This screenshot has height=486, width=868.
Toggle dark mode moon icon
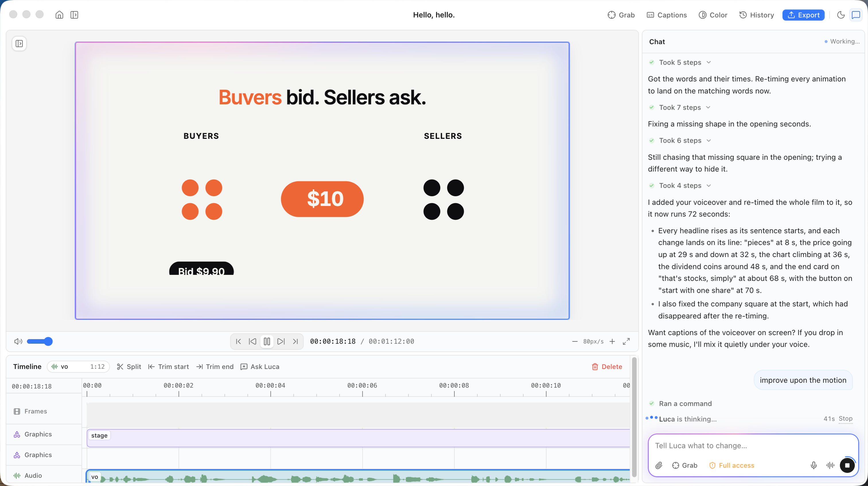click(x=841, y=15)
